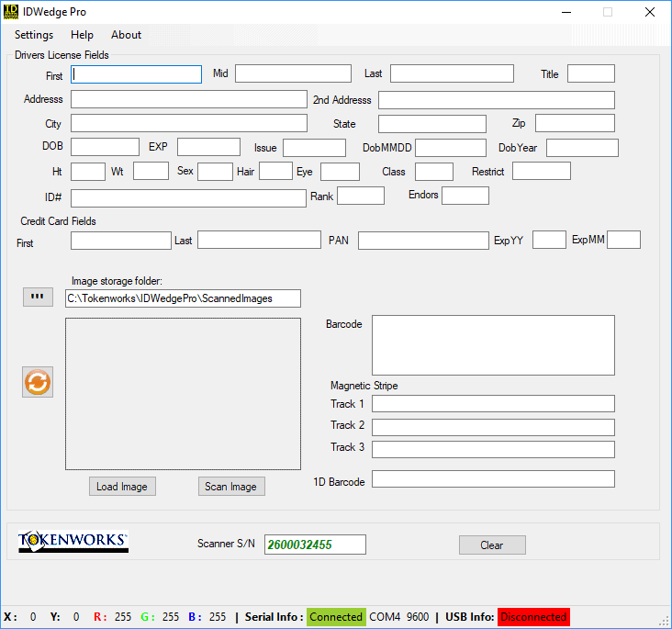
Task: Focus the City input field
Action: (189, 123)
